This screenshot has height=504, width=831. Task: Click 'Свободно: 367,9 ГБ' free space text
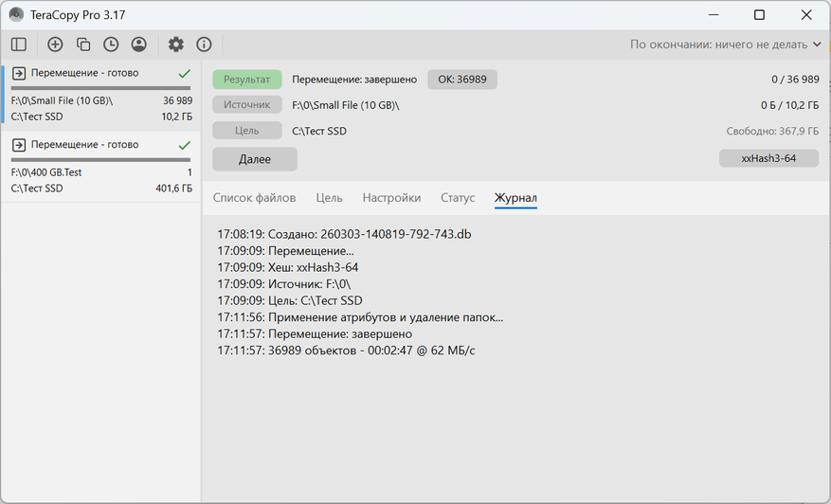tap(772, 131)
